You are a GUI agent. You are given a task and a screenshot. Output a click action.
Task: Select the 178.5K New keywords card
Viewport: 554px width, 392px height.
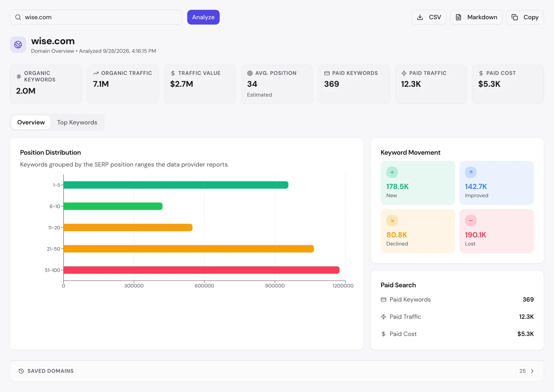click(418, 183)
